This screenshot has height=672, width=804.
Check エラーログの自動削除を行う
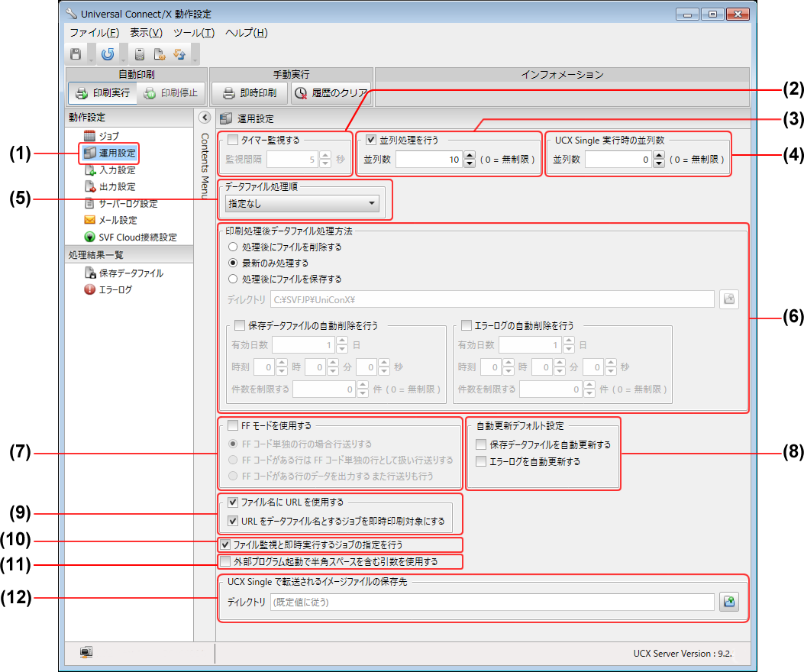pos(466,326)
